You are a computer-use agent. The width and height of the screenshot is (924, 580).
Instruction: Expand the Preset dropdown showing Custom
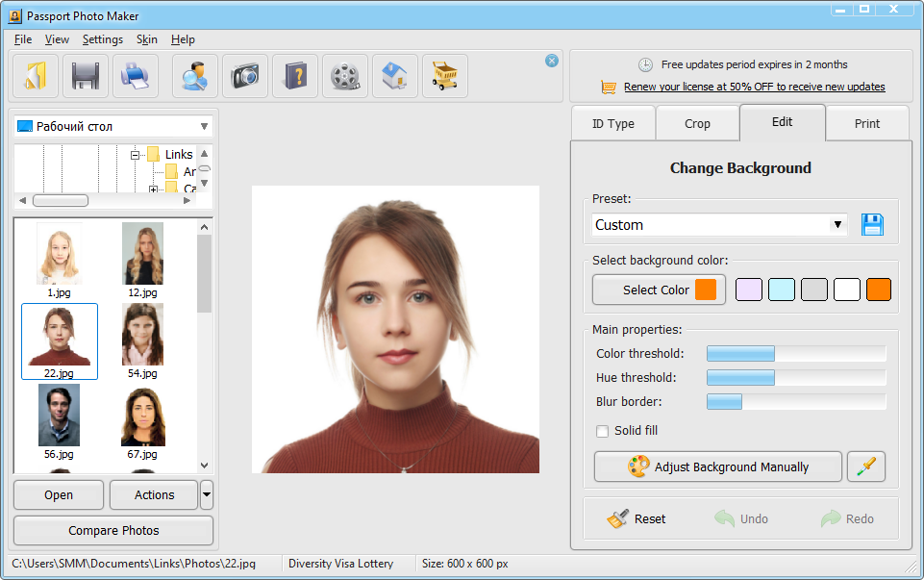click(x=837, y=225)
